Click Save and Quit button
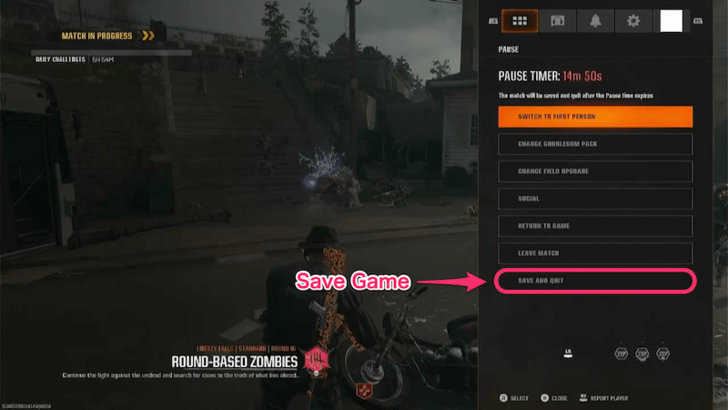This screenshot has width=728, height=410. (595, 280)
